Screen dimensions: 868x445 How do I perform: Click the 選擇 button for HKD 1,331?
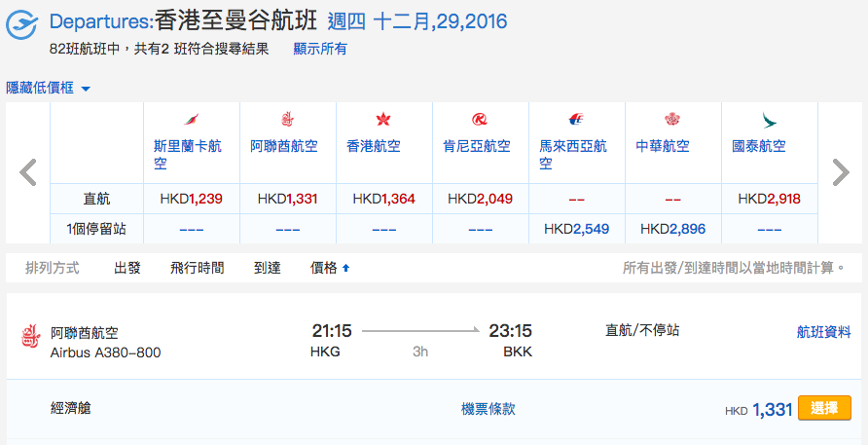(x=824, y=408)
